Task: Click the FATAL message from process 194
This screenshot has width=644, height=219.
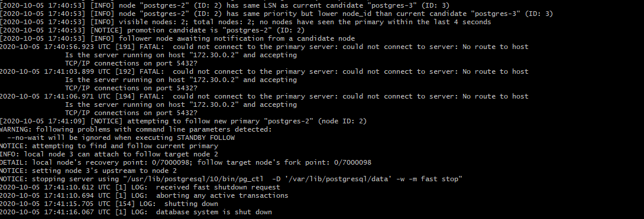Action: pyautogui.click(x=264, y=96)
